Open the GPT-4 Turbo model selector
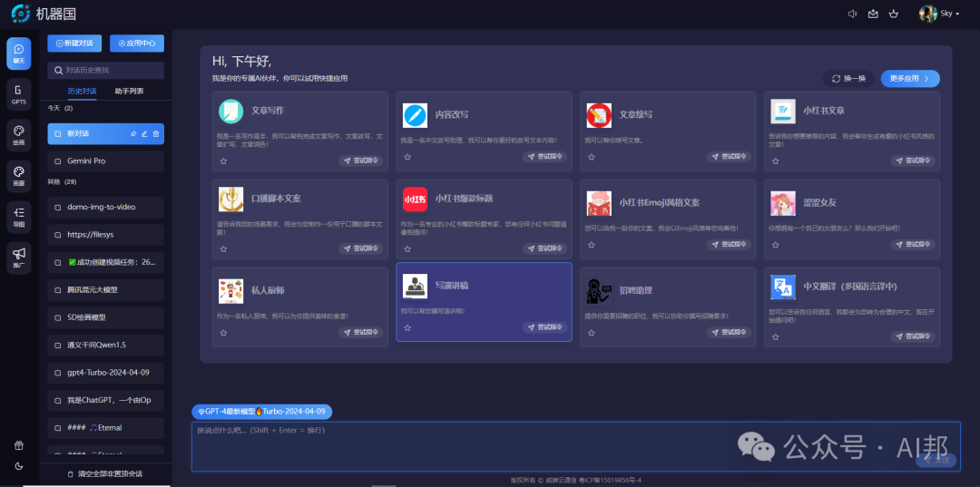 (261, 412)
